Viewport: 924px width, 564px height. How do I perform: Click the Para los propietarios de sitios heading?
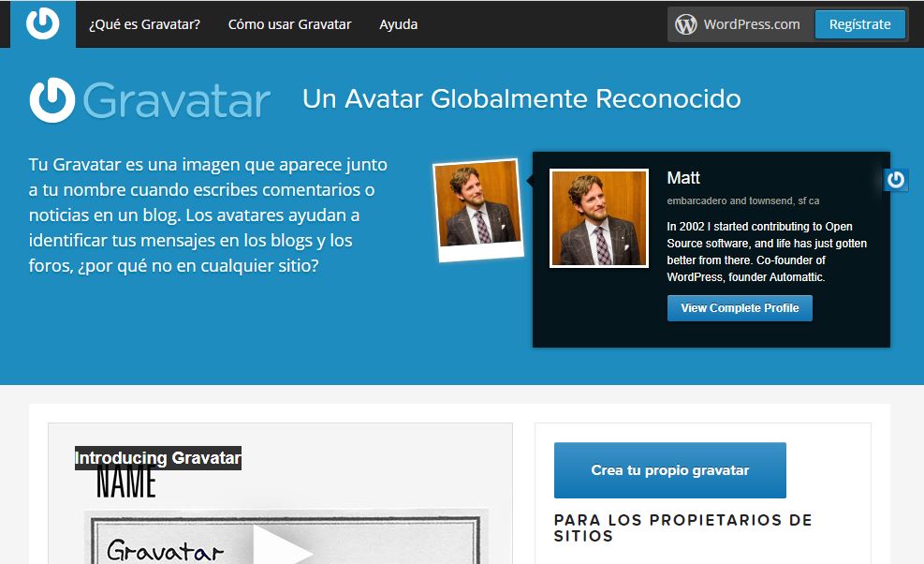(683, 528)
